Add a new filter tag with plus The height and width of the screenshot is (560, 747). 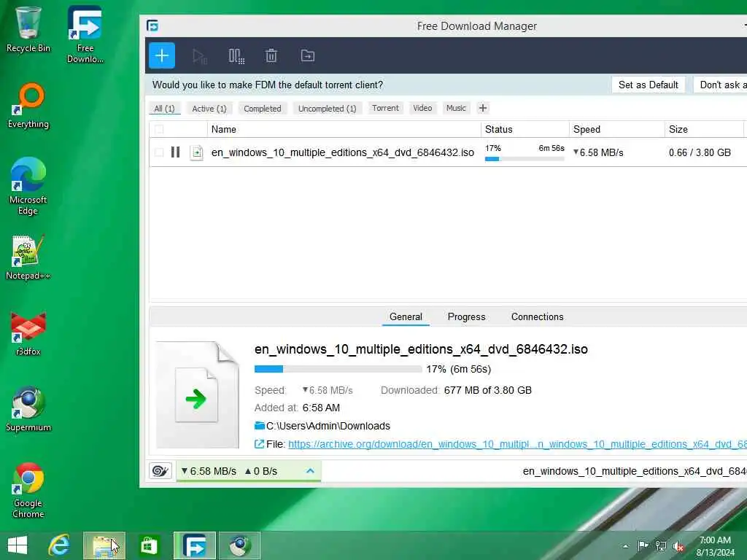[x=483, y=108]
